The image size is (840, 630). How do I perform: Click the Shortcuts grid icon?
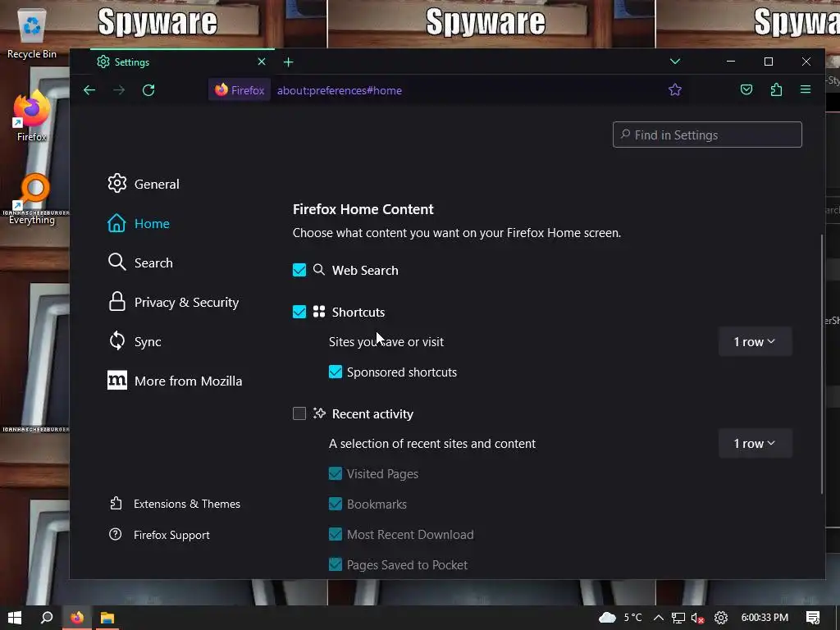click(x=319, y=311)
